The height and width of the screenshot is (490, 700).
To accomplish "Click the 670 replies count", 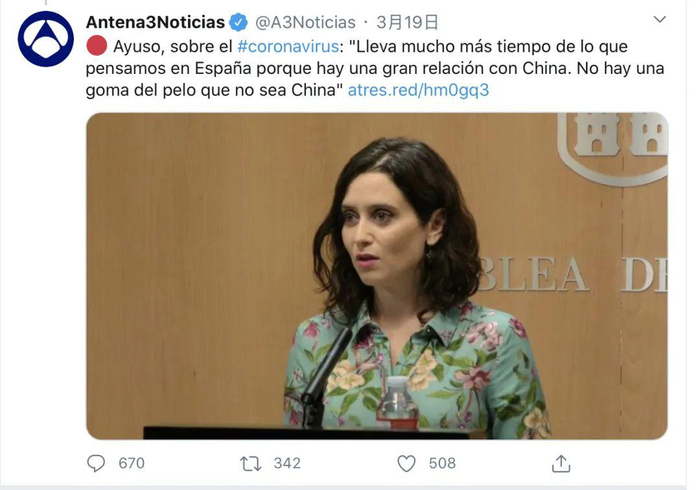I will tap(132, 463).
